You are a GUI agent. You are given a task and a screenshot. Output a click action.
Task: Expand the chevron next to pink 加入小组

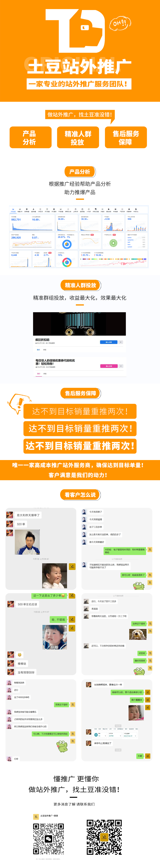click(x=121, y=366)
